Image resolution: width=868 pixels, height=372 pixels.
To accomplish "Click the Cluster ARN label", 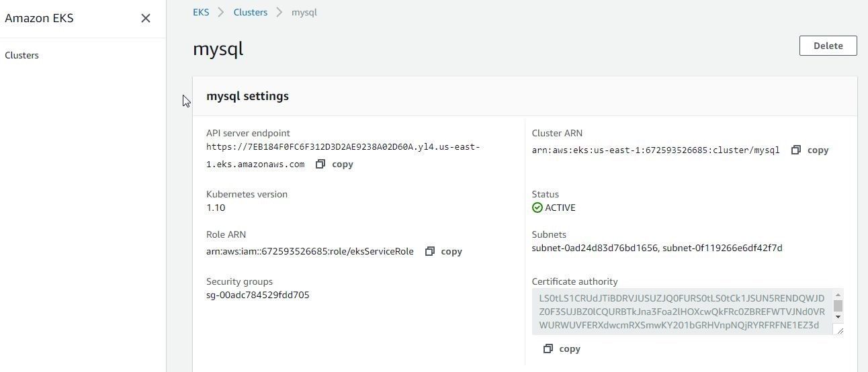I will pos(557,133).
